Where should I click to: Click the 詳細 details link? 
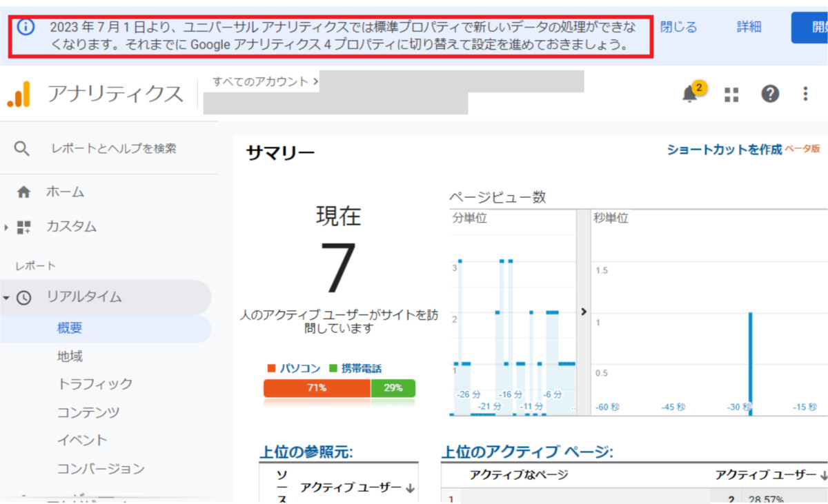749,28
